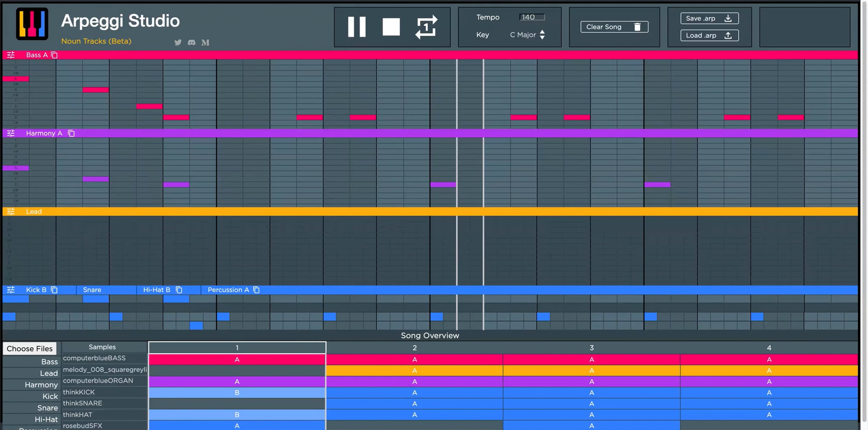868x430 pixels.
Task: Open Bass A track settings sliders icon
Action: click(x=11, y=55)
